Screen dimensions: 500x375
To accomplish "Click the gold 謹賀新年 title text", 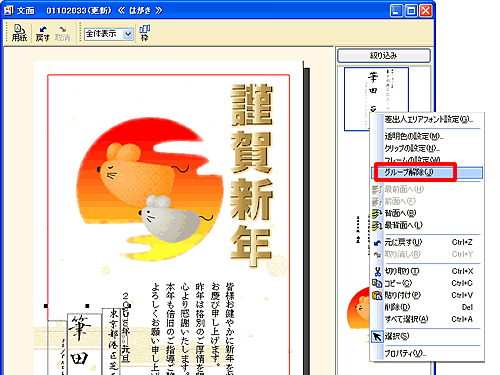I will pos(252,175).
